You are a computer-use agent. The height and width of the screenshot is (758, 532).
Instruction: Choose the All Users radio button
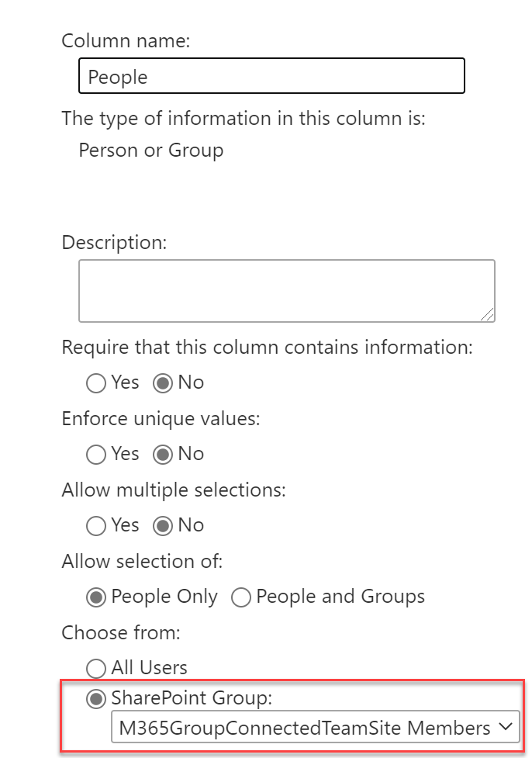(x=96, y=668)
